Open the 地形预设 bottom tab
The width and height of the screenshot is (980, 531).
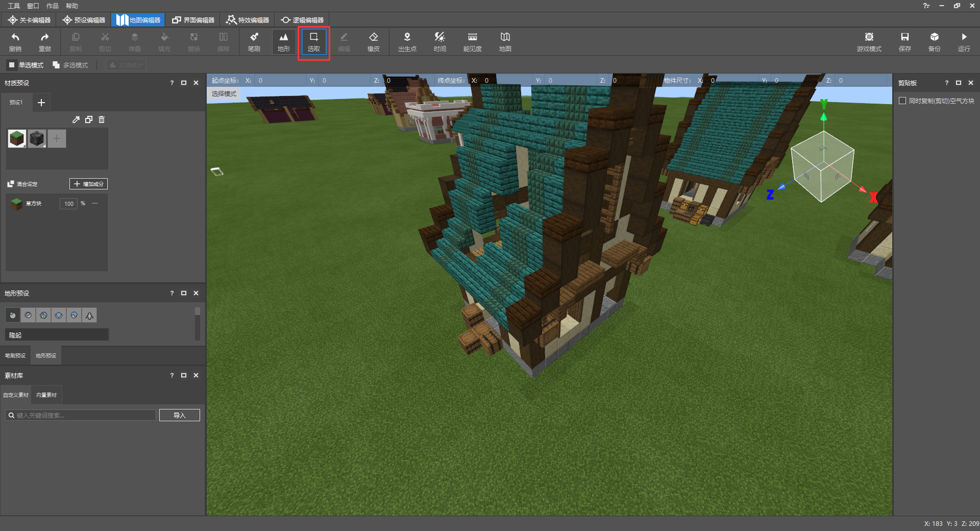[46, 355]
